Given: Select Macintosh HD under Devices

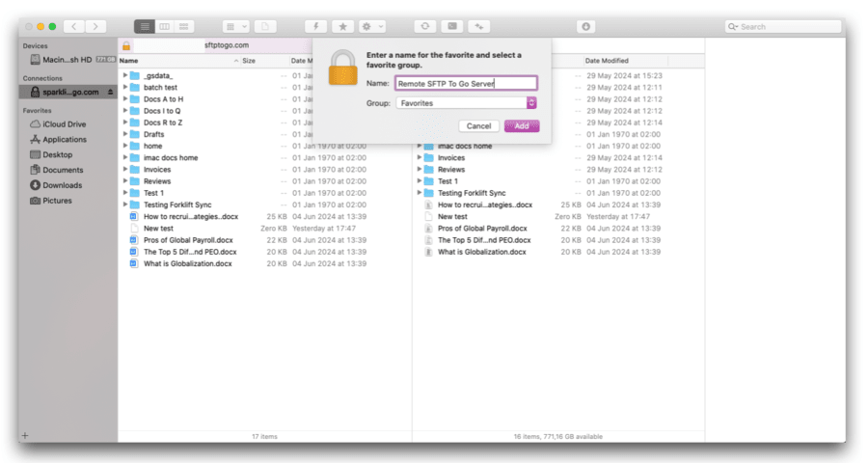Looking at the screenshot, I should (x=68, y=60).
